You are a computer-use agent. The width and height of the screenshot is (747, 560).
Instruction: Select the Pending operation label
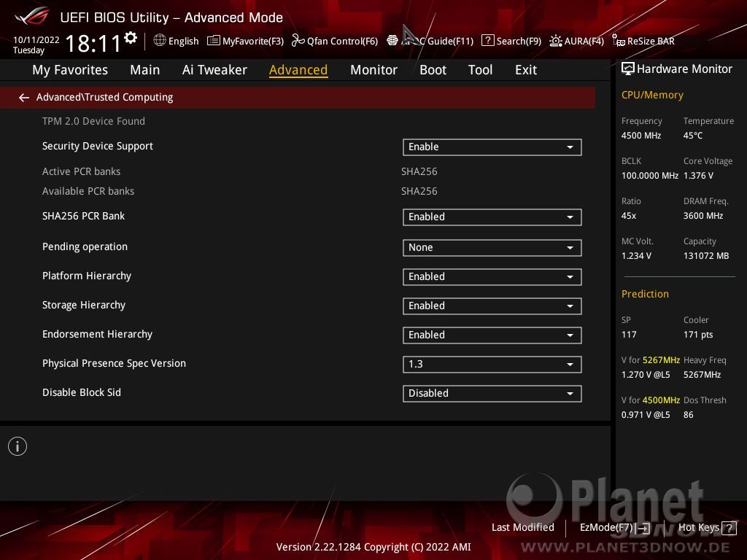point(85,246)
